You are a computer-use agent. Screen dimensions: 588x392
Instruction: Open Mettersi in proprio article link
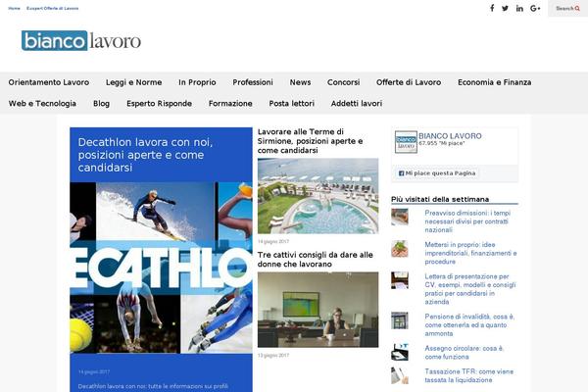(x=471, y=253)
